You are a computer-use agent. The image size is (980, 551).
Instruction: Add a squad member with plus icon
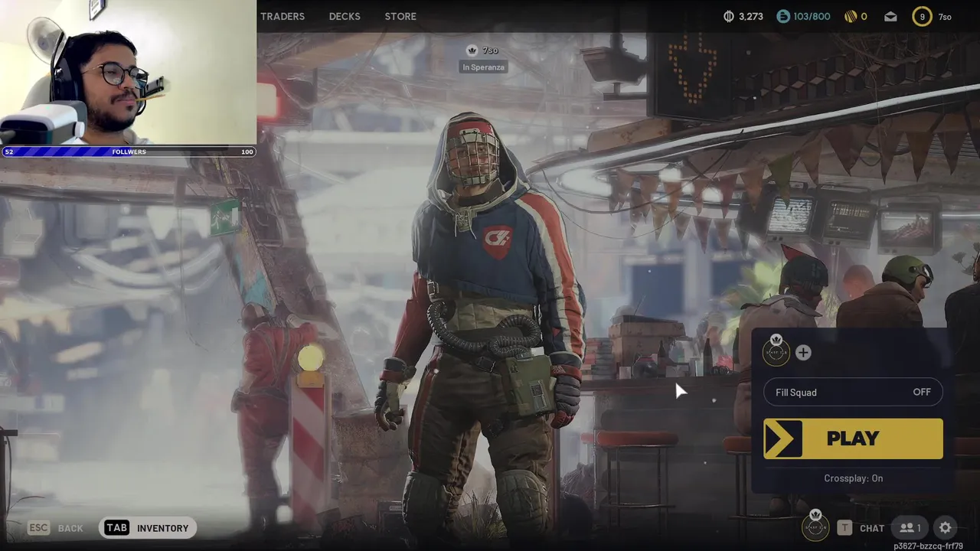pyautogui.click(x=803, y=352)
